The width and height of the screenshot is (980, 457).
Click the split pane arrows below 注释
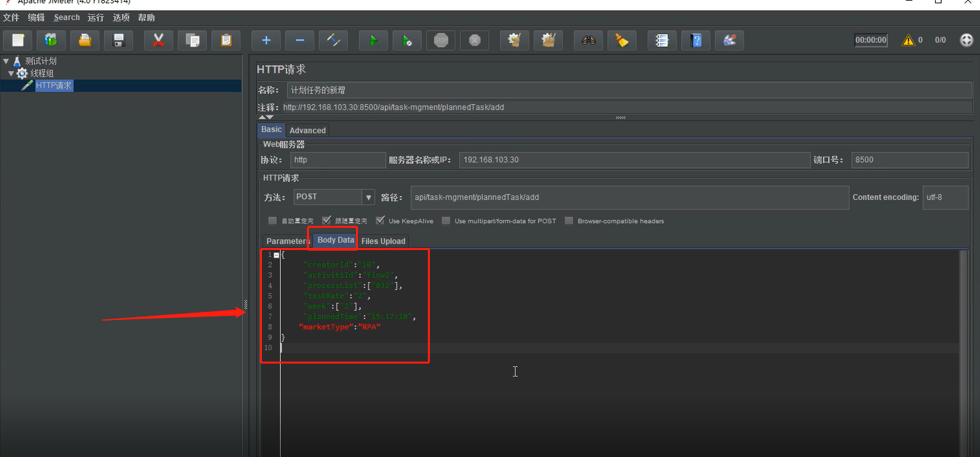[266, 118]
